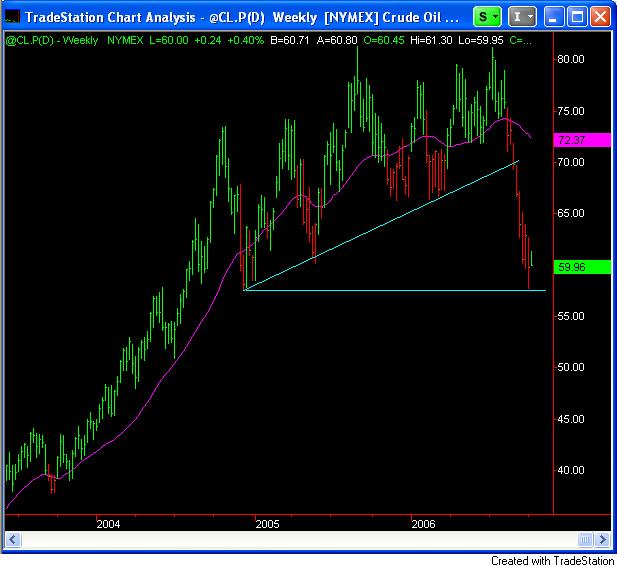The image size is (617, 567).
Task: Click the 70.00 price axis label
Action: tap(571, 162)
